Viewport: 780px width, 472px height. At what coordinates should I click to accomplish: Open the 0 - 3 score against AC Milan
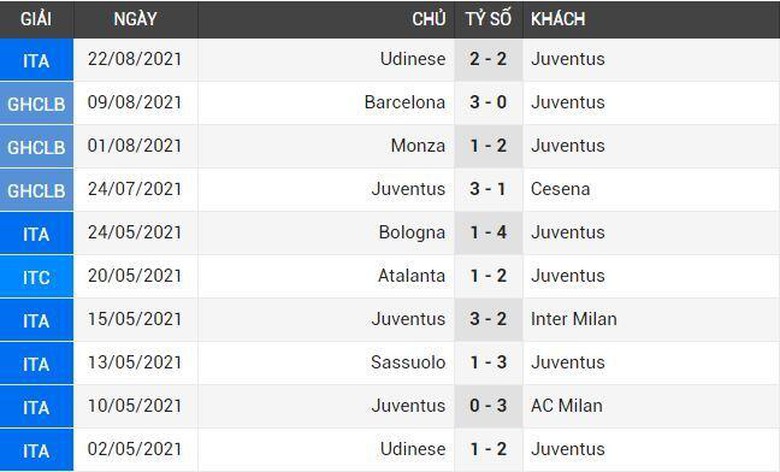(488, 406)
